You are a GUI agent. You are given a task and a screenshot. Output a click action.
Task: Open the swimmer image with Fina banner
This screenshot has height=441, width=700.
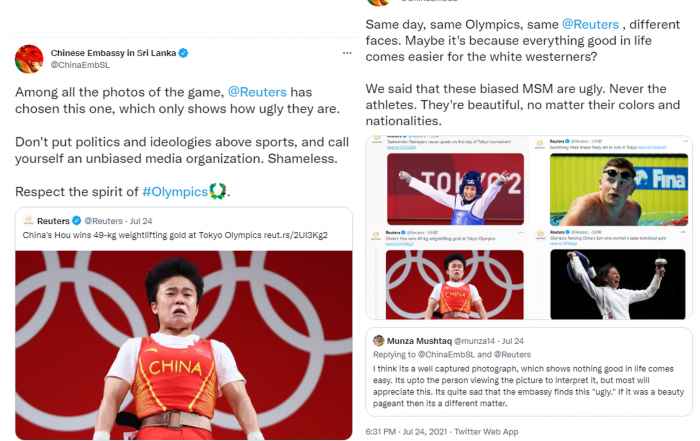(619, 189)
